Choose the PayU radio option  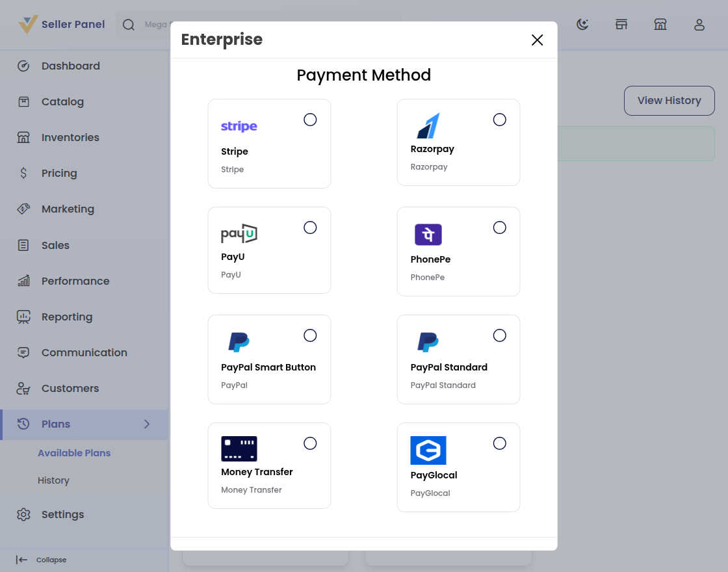pos(310,227)
